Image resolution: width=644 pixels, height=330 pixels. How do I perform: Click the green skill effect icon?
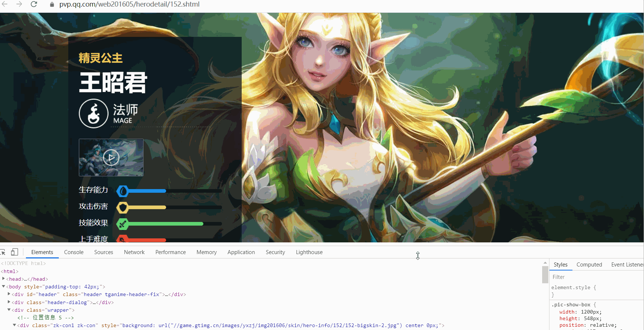[123, 224]
